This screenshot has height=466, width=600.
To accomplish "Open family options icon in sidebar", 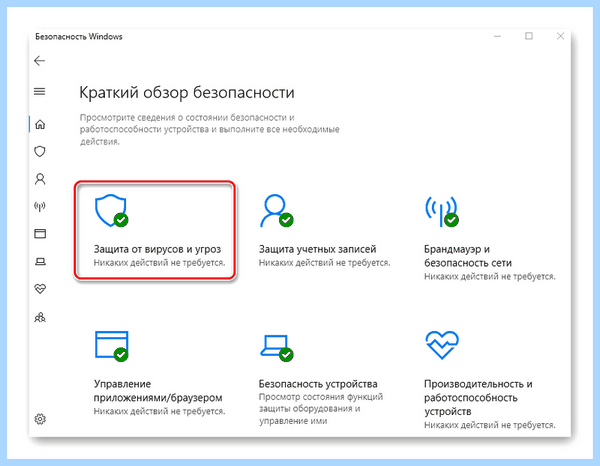I will point(40,317).
